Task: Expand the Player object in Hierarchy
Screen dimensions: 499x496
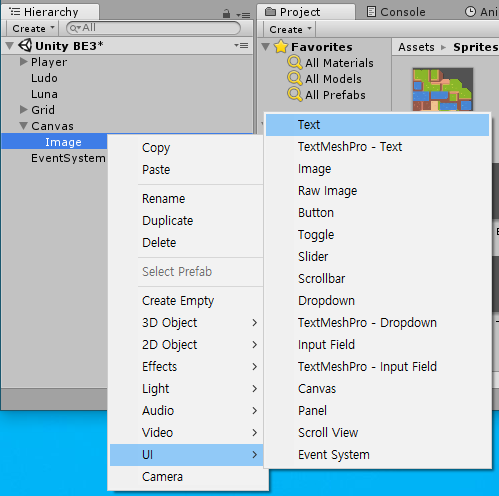Action: (23, 61)
